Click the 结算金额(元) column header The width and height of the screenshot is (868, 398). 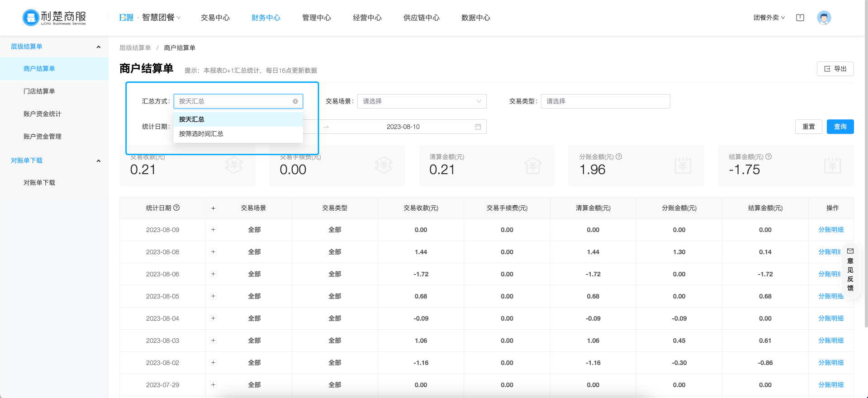point(765,208)
